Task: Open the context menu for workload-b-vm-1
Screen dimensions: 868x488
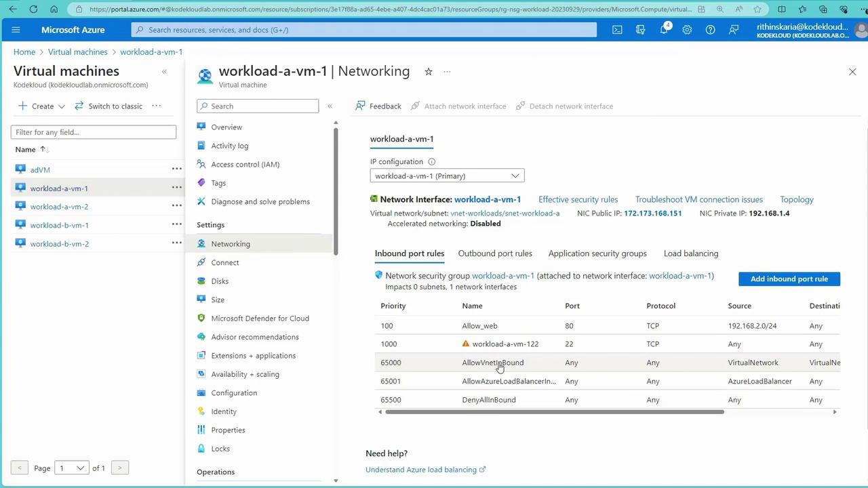Action: tap(177, 224)
